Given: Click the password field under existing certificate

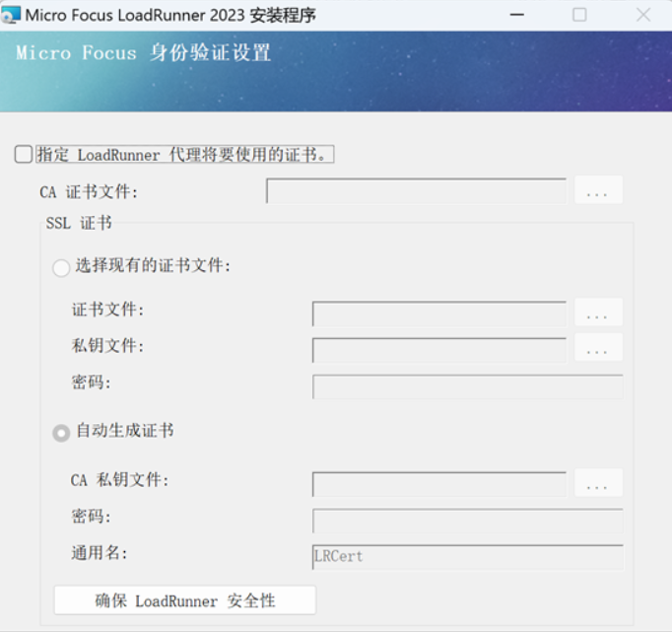Looking at the screenshot, I should [468, 386].
